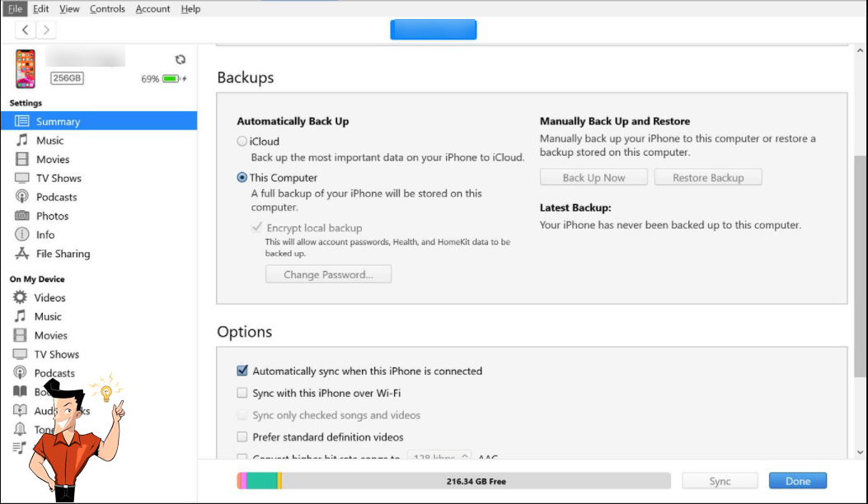Enable Sync with this iPhone over Wi-Fi
868x504 pixels.
242,394
